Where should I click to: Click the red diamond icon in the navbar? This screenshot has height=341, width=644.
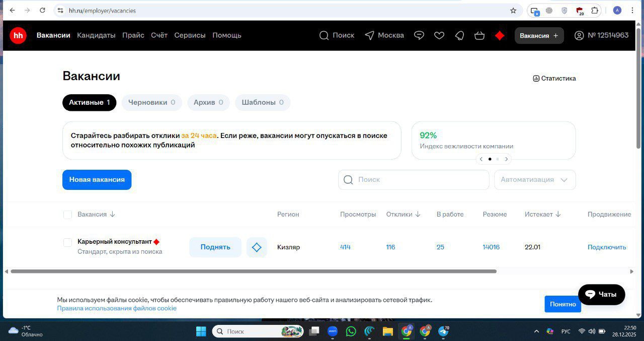pos(499,35)
